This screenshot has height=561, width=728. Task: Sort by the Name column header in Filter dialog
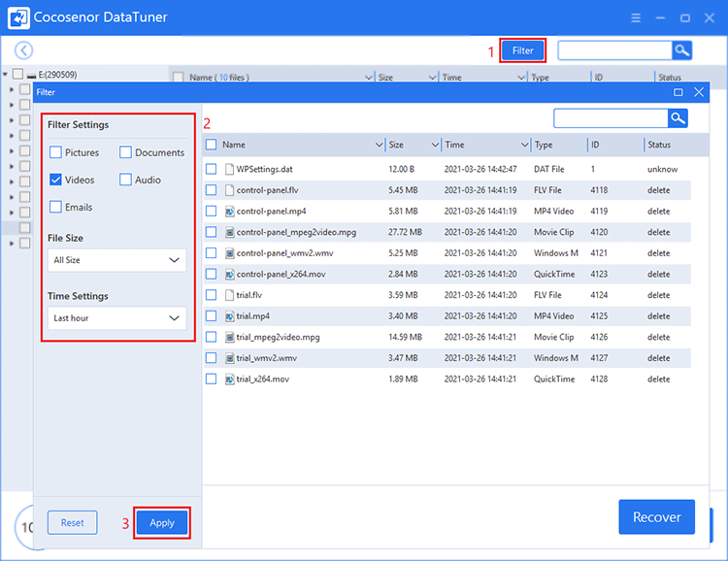click(234, 145)
